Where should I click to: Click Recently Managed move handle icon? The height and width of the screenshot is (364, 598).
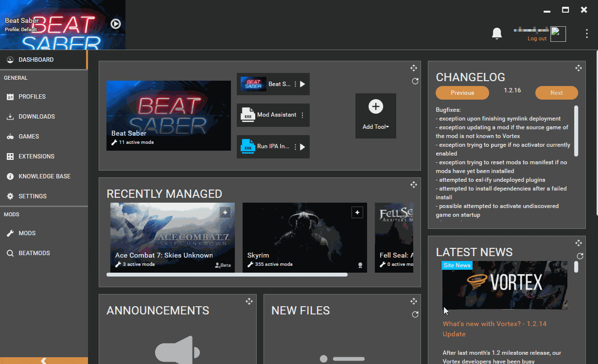tap(414, 185)
